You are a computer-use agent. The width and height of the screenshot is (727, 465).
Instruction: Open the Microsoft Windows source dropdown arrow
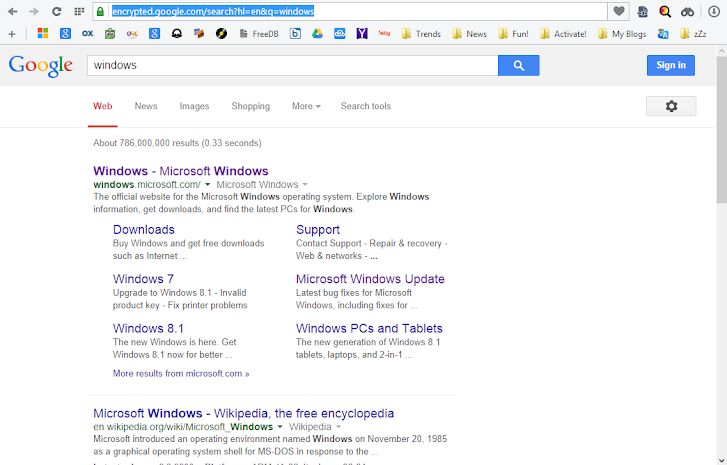[x=305, y=185]
